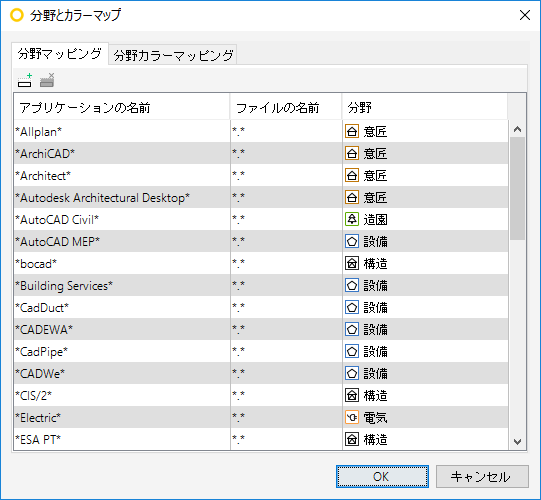Click the 設備 icon in *CadPipe* row

pos(352,352)
